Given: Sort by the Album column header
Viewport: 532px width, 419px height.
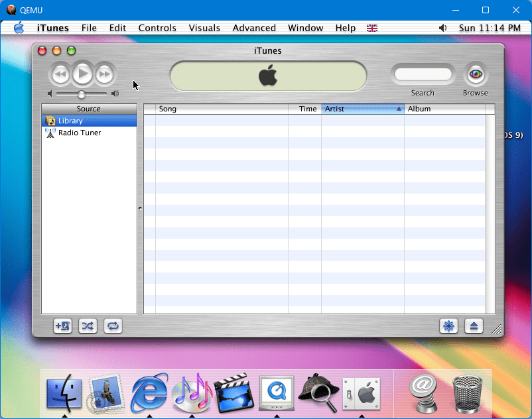Looking at the screenshot, I should [444, 109].
